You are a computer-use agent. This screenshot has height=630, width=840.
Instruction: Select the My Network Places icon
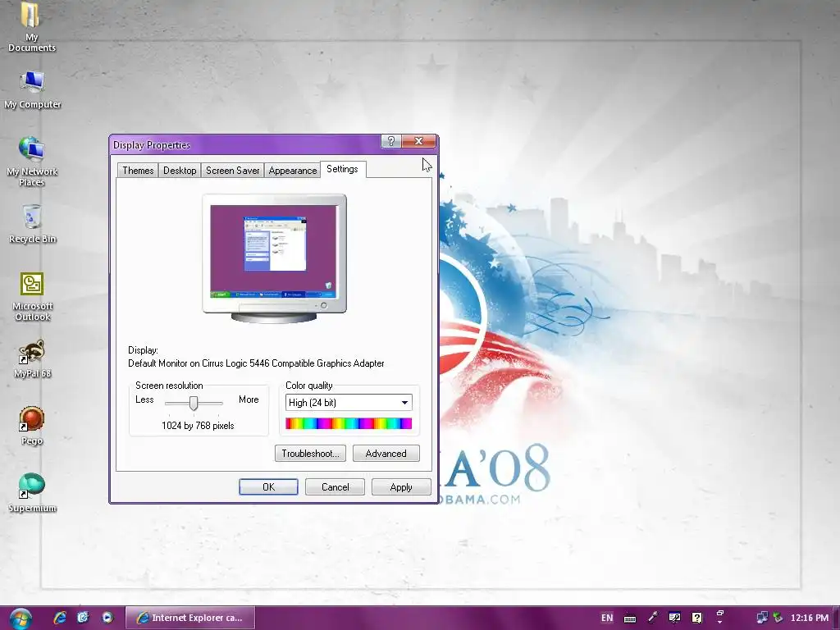(32, 161)
